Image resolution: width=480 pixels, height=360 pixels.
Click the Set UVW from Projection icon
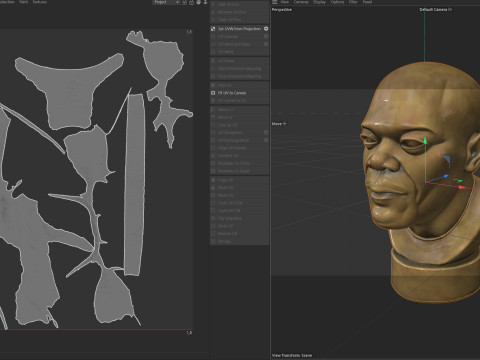[213, 29]
